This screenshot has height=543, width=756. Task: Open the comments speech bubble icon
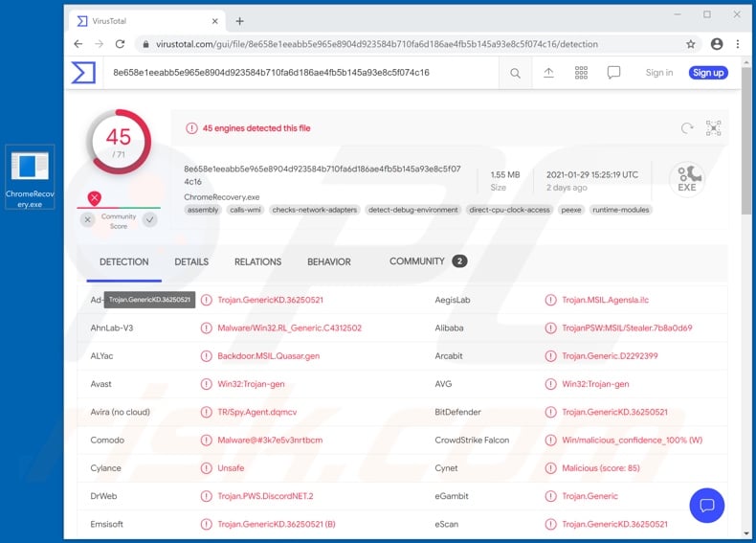[x=613, y=73]
